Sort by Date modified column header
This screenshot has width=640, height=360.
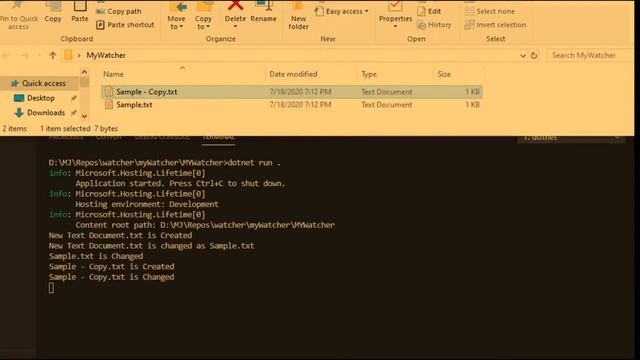293,74
